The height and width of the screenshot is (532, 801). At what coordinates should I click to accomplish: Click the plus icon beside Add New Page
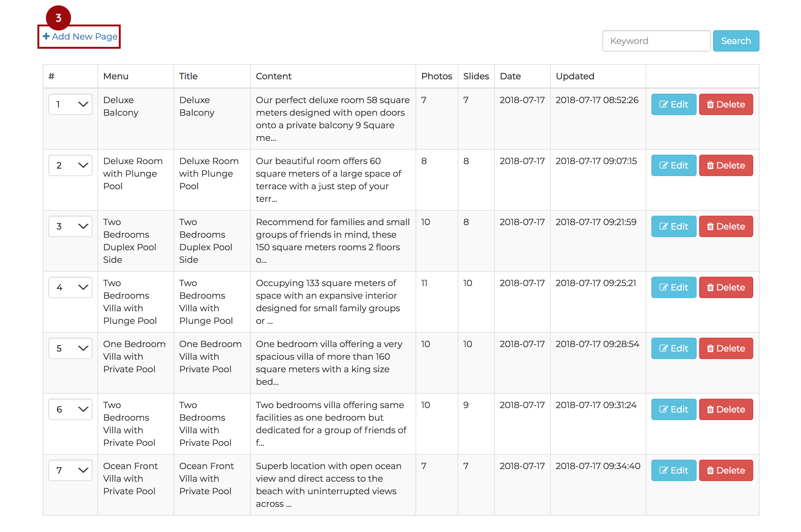46,36
